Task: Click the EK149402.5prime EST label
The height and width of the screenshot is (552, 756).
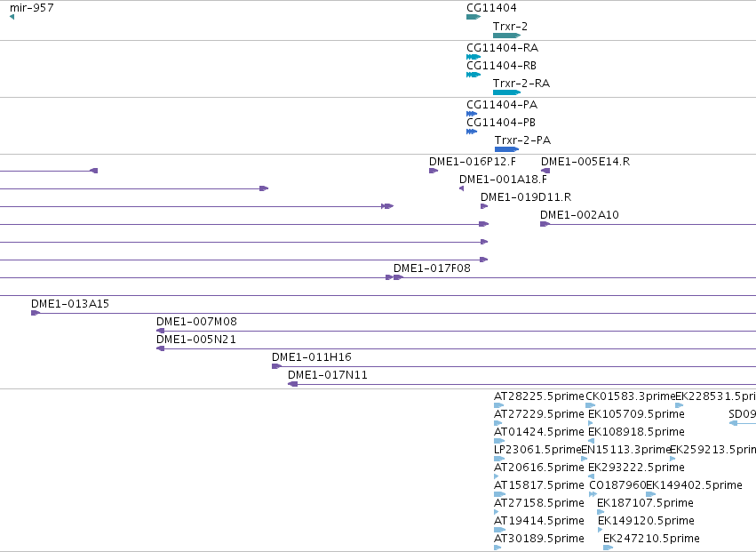Action: pos(695,486)
